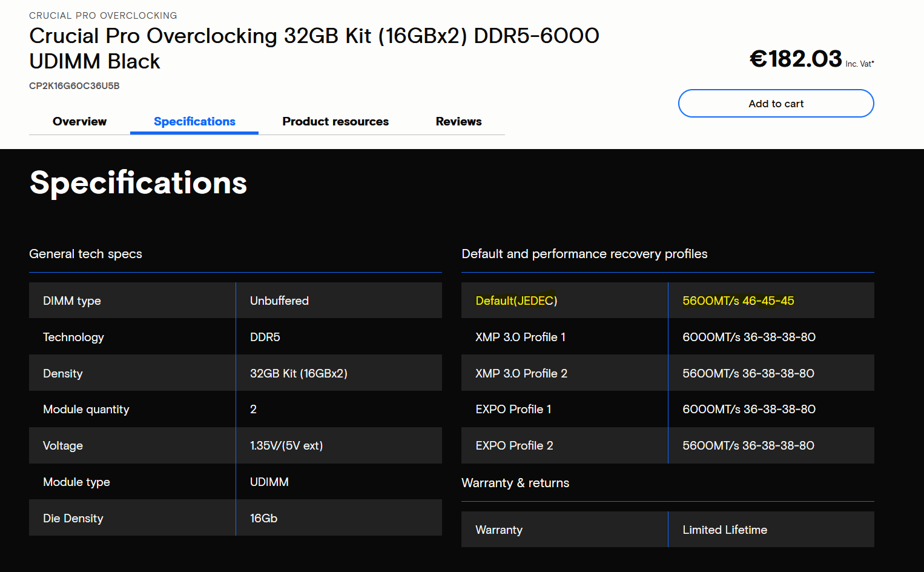The image size is (924, 572).
Task: Click the Unbuffered value
Action: tap(279, 301)
